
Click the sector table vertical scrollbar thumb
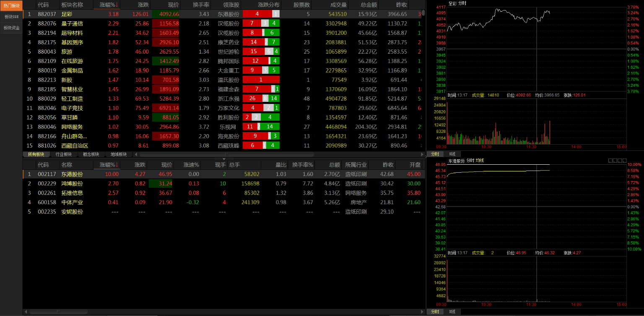point(423,13)
